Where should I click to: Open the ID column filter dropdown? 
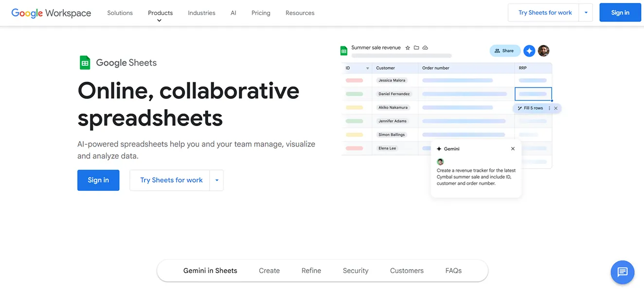pos(367,68)
